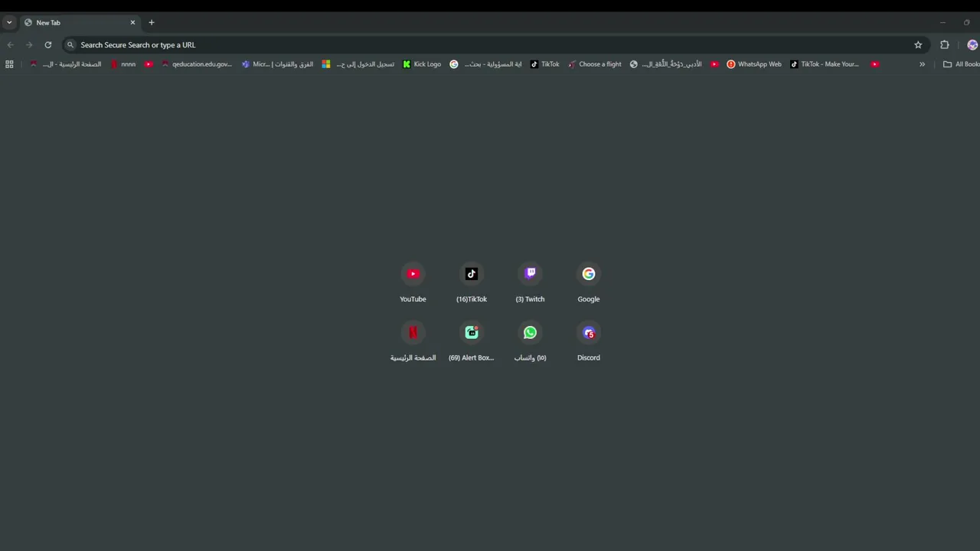Open the الصفحة الرئيسية shortcut tile

point(413,341)
